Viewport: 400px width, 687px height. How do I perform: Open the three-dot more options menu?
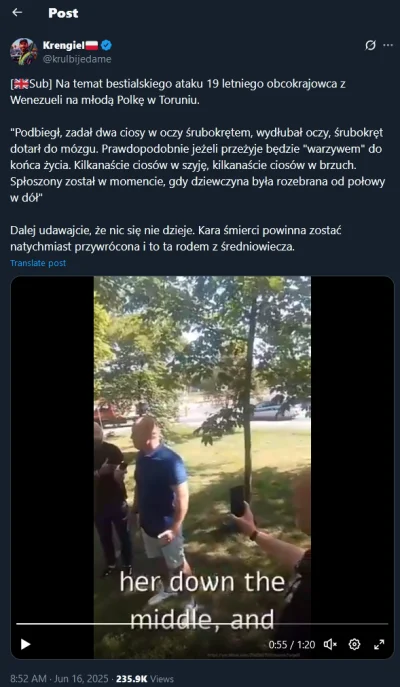click(x=388, y=46)
